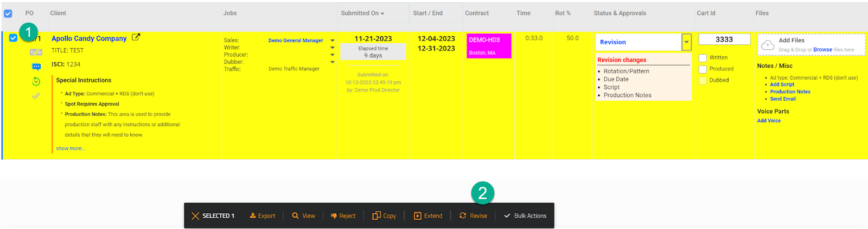Click View in the action bar
Viewport: 868px width, 229px height.
click(x=303, y=215)
